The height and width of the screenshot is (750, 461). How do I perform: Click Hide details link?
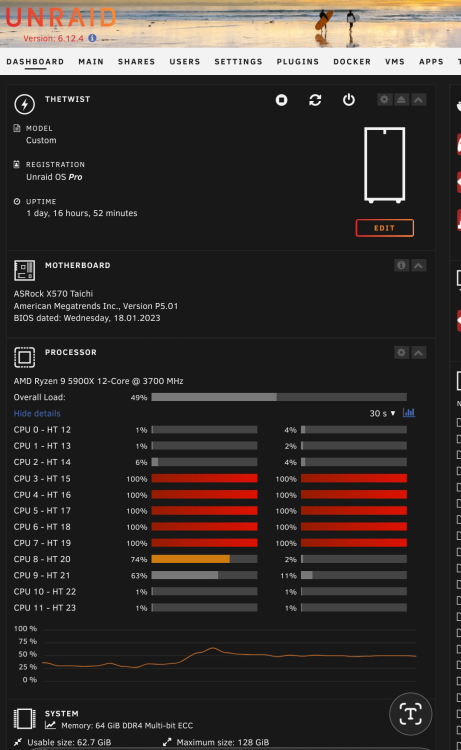tap(37, 413)
